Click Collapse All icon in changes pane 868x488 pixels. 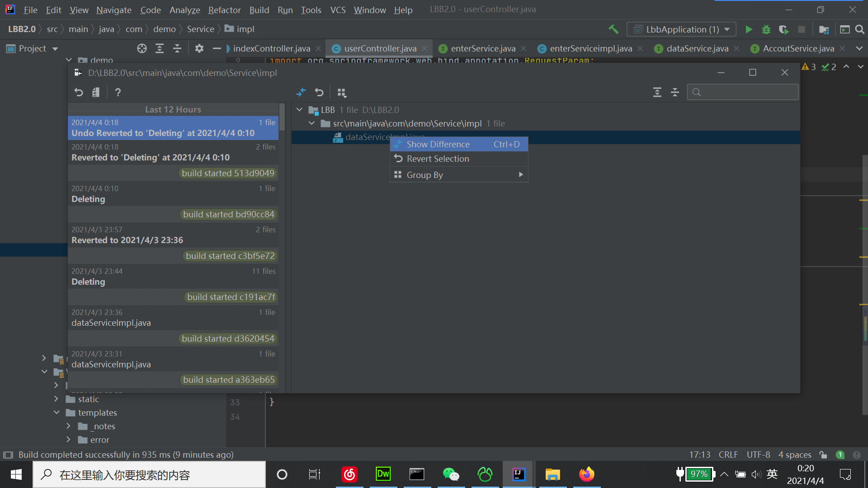[x=675, y=92]
